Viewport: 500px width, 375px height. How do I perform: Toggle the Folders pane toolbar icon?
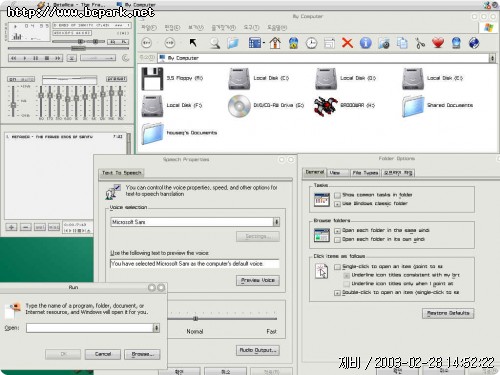[233, 43]
